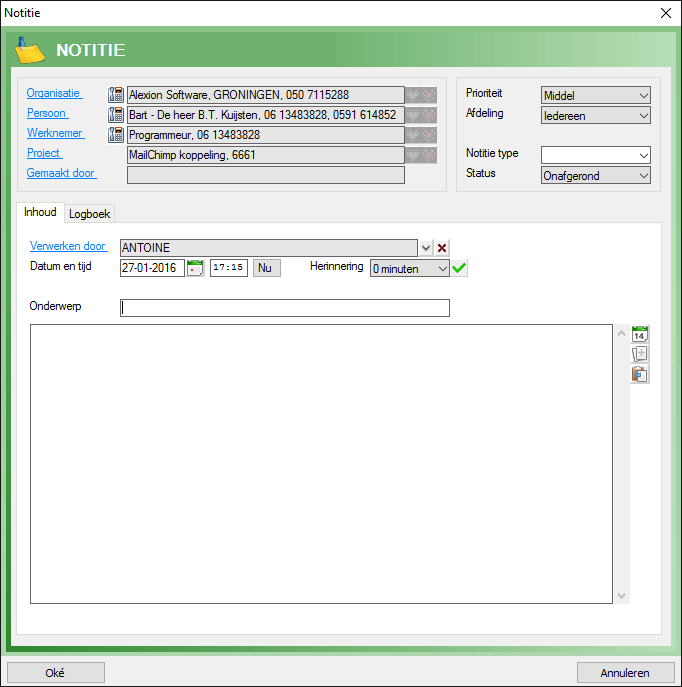Open the Herinnering dropdown showing 0 minuten

pos(410,268)
